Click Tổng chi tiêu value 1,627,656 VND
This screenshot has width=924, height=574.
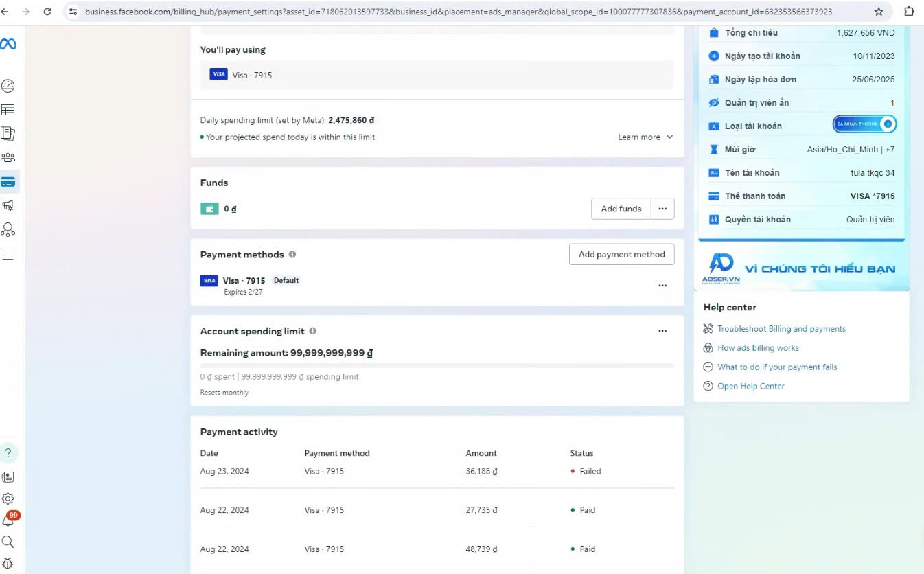coord(866,33)
